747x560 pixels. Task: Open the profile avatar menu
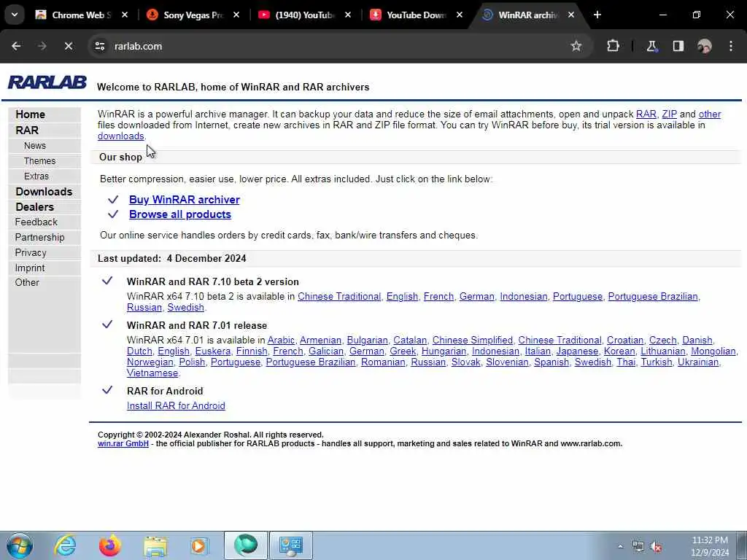704,46
